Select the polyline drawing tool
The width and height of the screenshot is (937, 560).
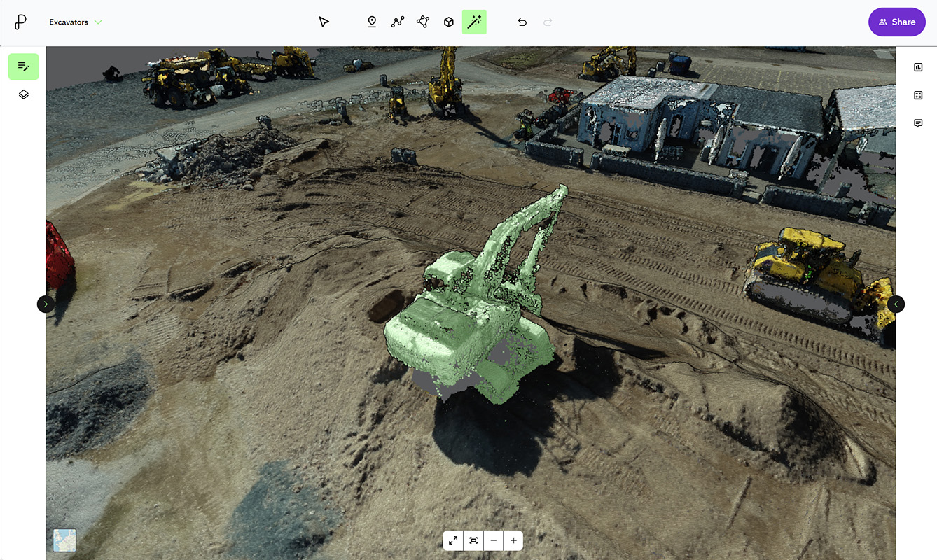pyautogui.click(x=397, y=22)
